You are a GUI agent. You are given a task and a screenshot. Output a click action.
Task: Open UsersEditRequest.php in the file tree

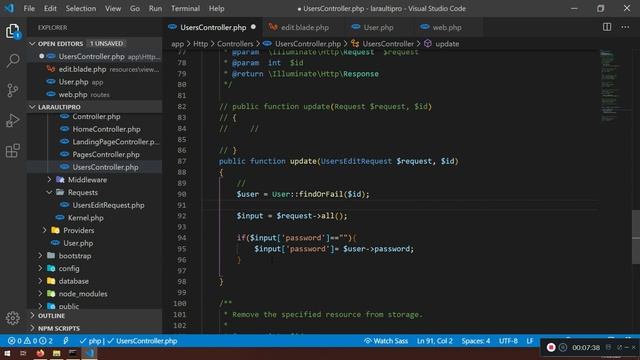95,205
